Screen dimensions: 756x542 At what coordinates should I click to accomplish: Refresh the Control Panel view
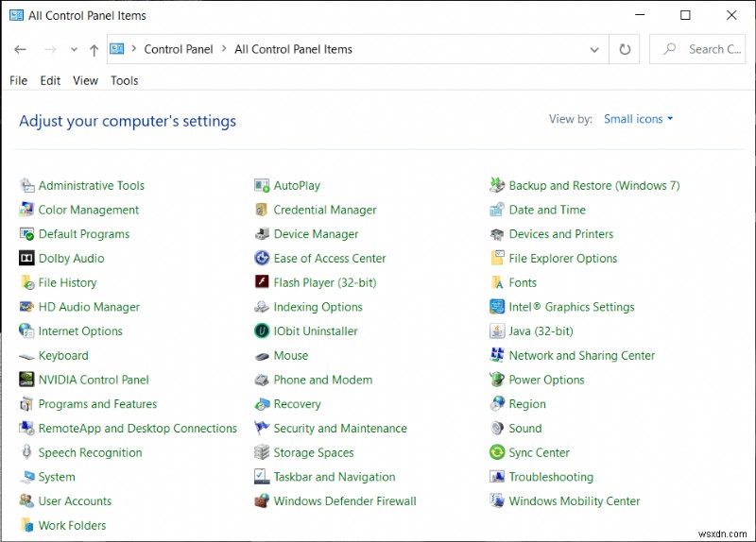pos(625,49)
